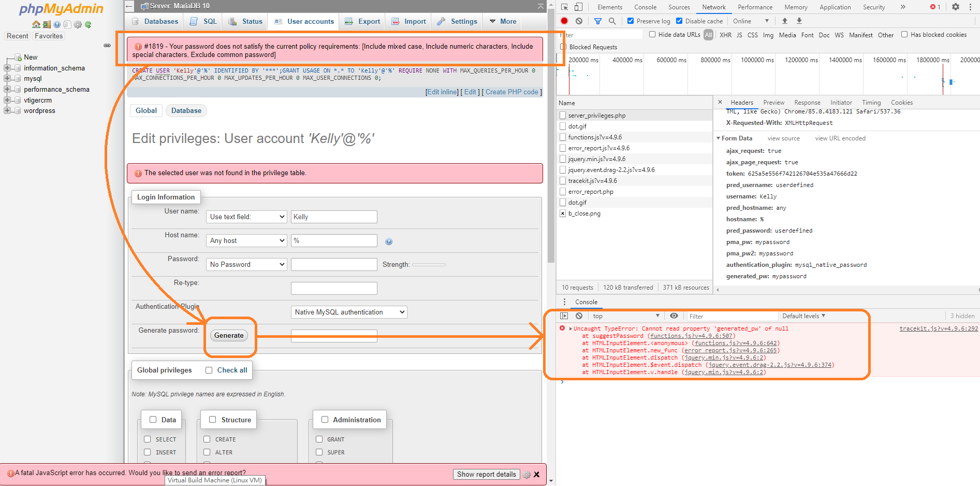Uncheck the Preserve log checkbox
The height and width of the screenshot is (486, 980).
[x=630, y=21]
